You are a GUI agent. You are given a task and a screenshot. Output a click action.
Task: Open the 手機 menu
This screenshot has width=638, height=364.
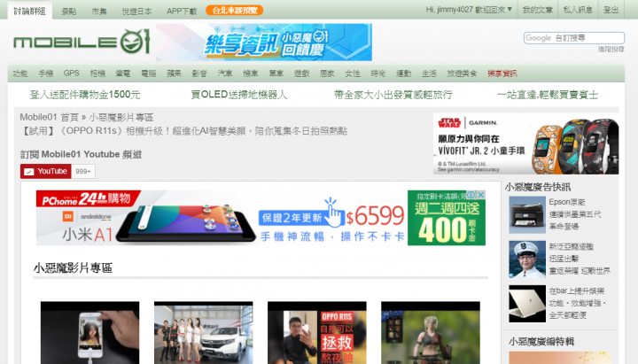(46, 74)
